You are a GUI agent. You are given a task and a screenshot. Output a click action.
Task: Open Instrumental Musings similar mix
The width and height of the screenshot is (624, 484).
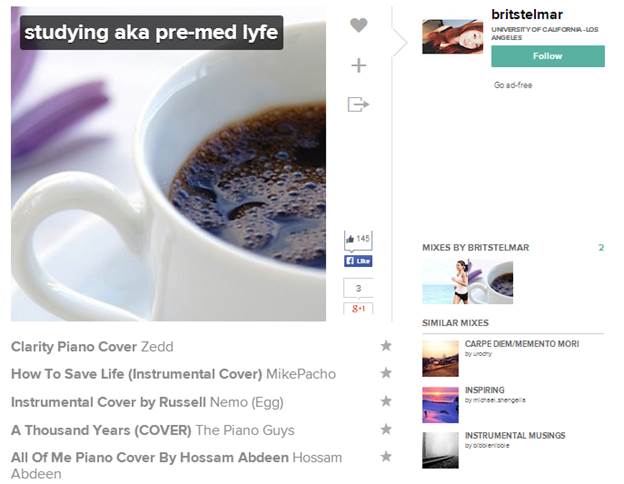[x=515, y=435]
